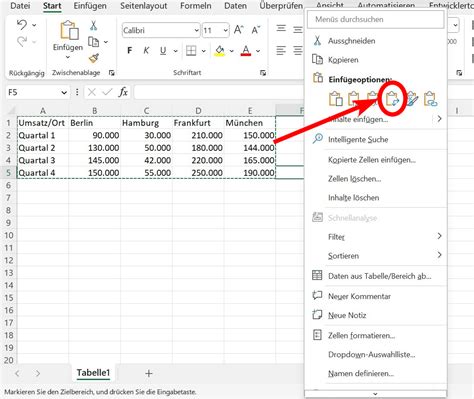Image resolution: width=474 pixels, height=399 pixels.
Task: Select the Format Painter brush icon
Action: [x=94, y=58]
